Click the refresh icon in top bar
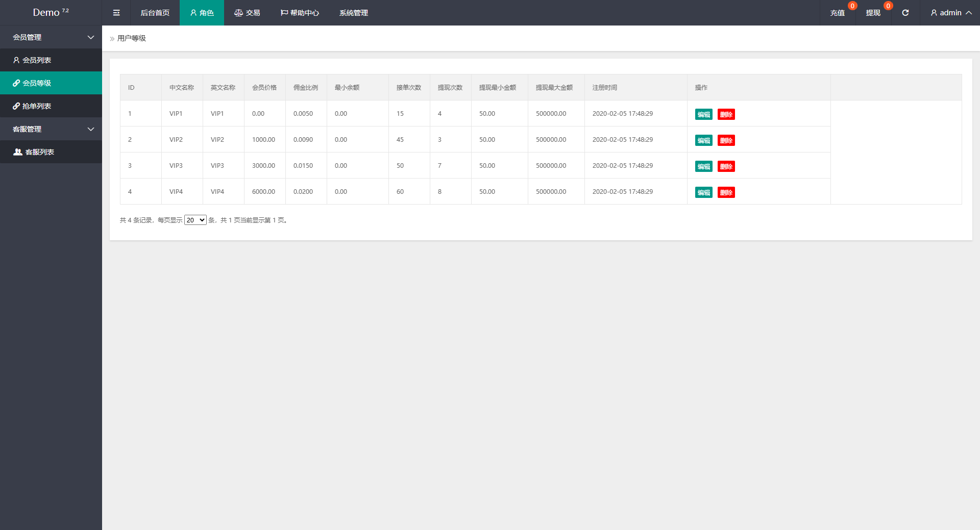The width and height of the screenshot is (980, 530). coord(905,13)
